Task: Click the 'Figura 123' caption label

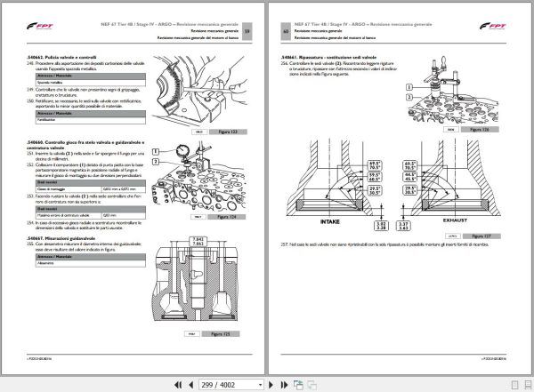Action: 228,132
